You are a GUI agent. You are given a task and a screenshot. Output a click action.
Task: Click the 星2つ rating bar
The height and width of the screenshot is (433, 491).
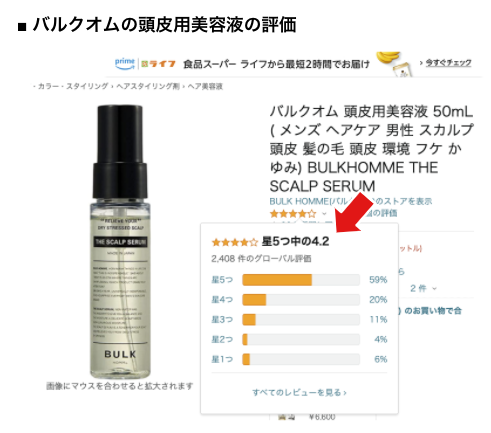click(301, 340)
